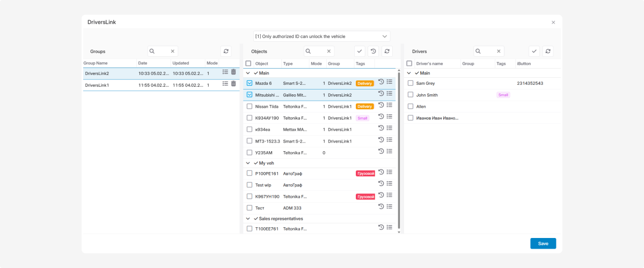This screenshot has height=268, width=644.
Task: Open list icon for DriversLink1 group
Action: tap(225, 84)
